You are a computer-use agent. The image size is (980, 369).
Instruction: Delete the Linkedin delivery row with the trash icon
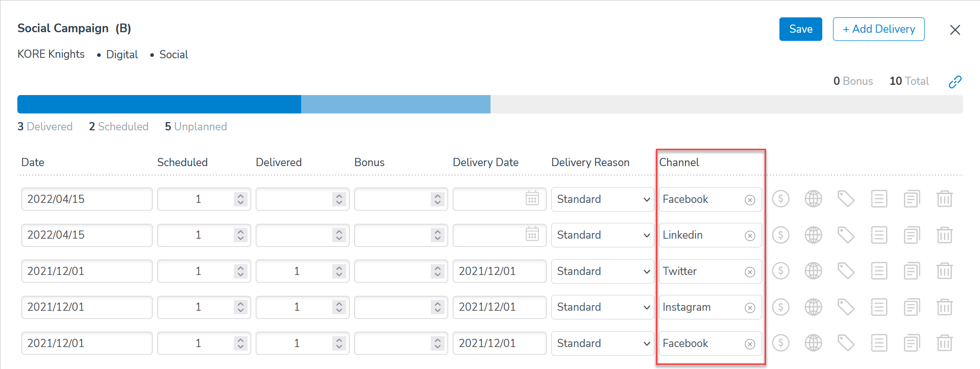click(944, 235)
